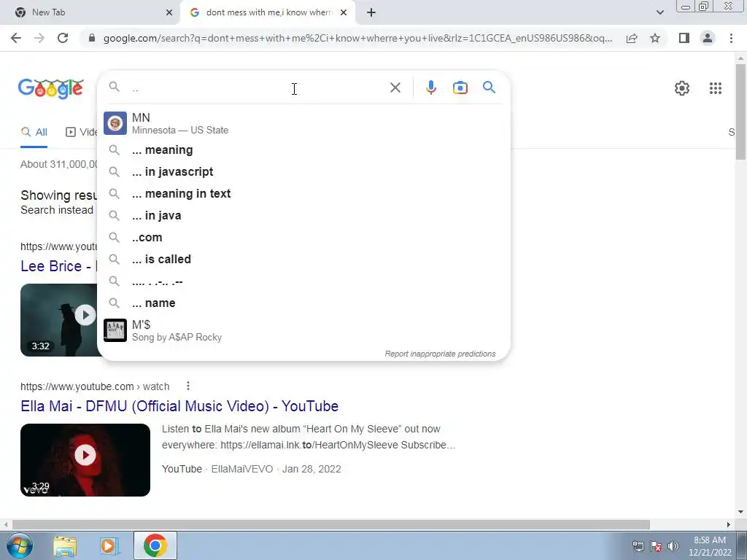Search by image with camera icon

[x=460, y=87]
